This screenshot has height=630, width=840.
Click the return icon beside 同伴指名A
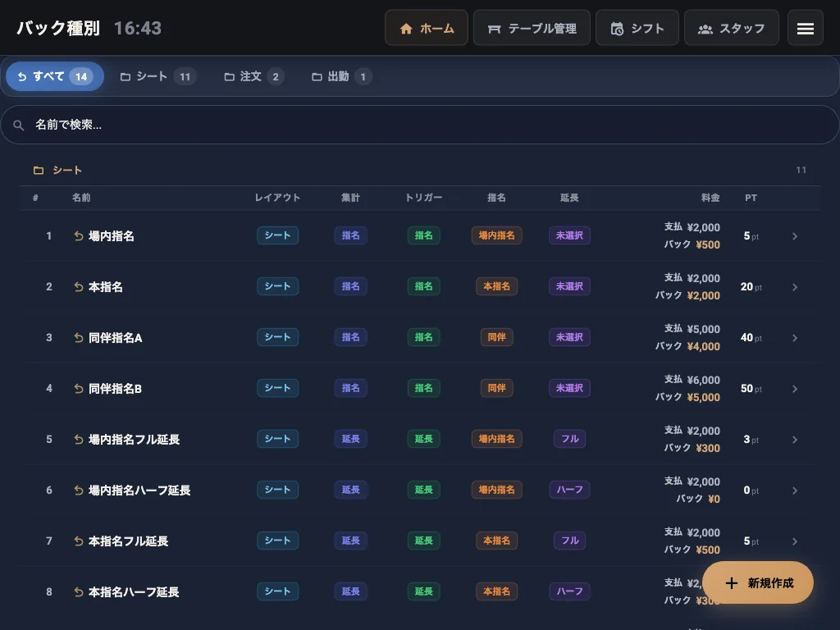point(78,337)
